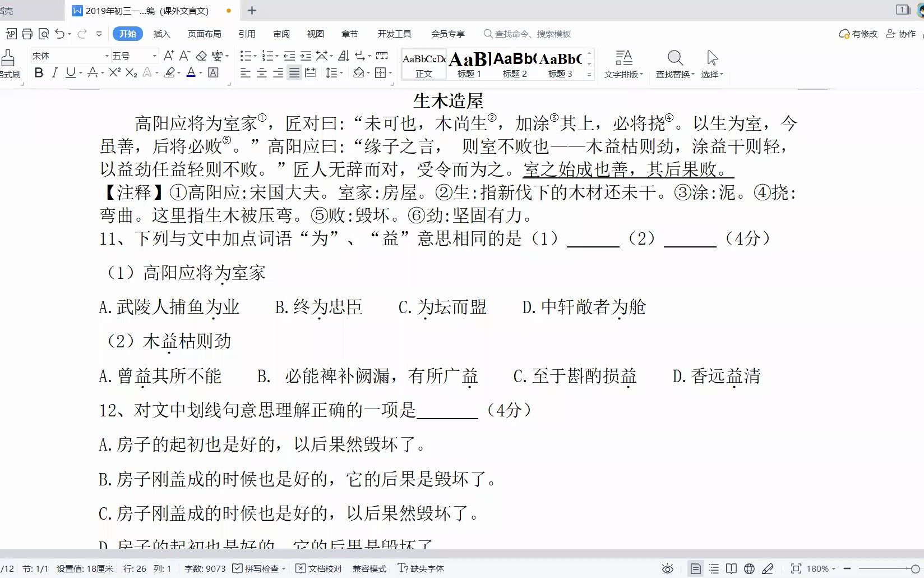This screenshot has width=924, height=578.
Task: Activate the Format Painter (格式刷) brush
Action: (8, 64)
